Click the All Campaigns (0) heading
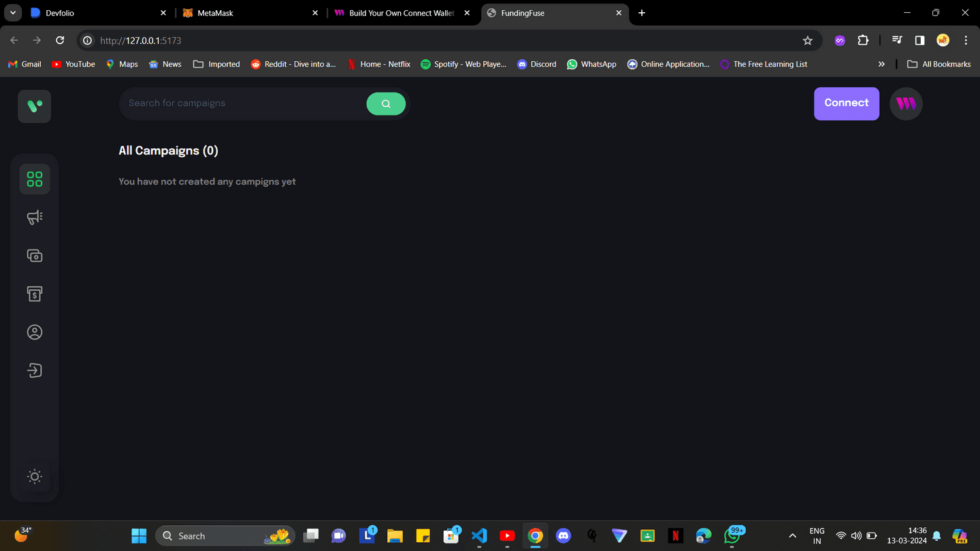This screenshot has width=980, height=551. pyautogui.click(x=168, y=150)
